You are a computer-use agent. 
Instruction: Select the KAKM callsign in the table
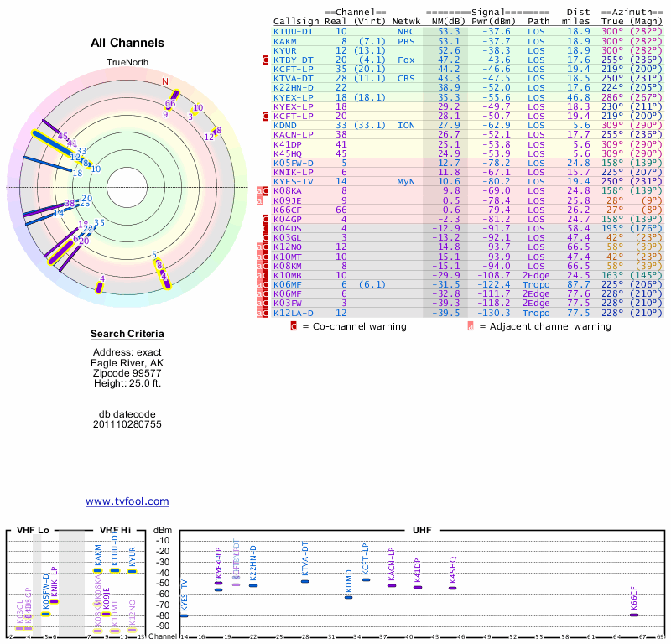click(x=285, y=41)
